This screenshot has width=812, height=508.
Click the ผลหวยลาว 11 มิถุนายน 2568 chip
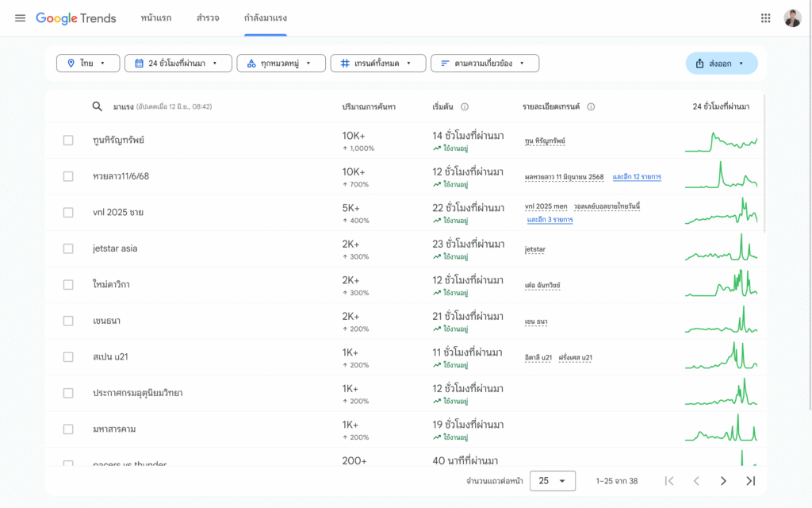click(564, 177)
